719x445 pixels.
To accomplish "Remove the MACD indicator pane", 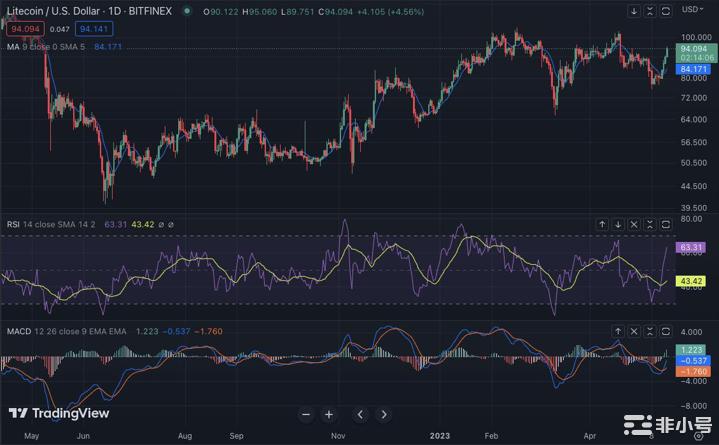I will click(x=634, y=329).
